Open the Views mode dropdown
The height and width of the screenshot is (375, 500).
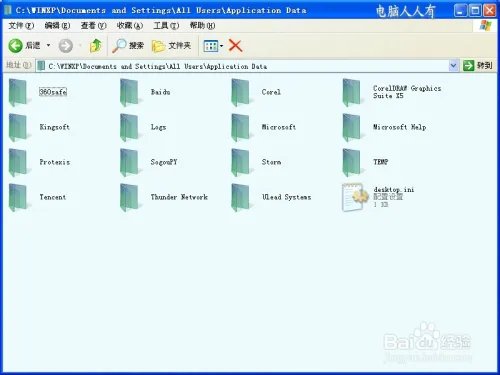[213, 46]
